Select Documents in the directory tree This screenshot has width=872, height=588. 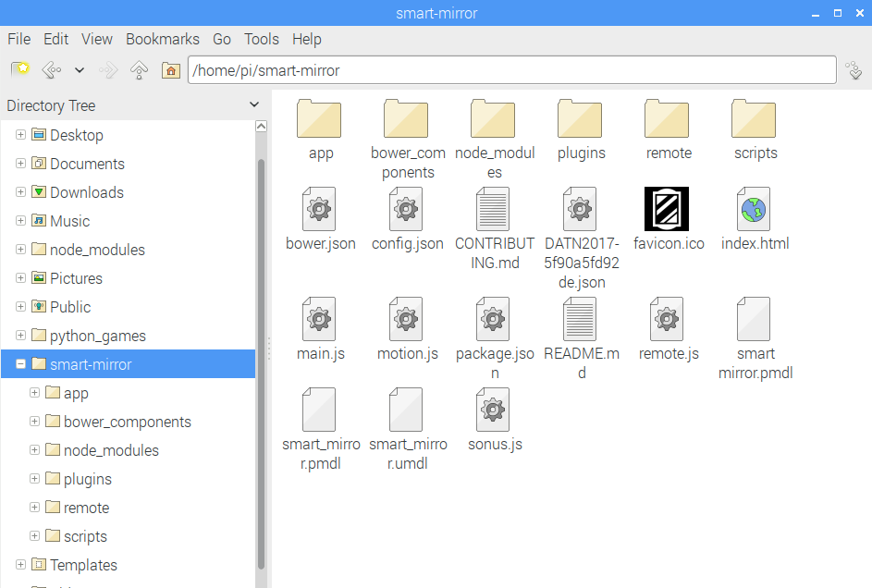click(x=87, y=164)
